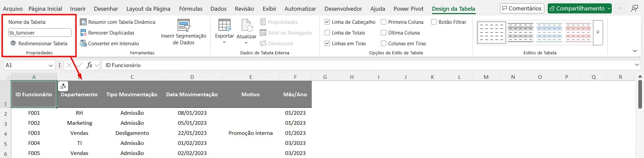Screen dimensions: 644x158
Task: Click the vertical scrollbar thumb
Action: [640, 94]
